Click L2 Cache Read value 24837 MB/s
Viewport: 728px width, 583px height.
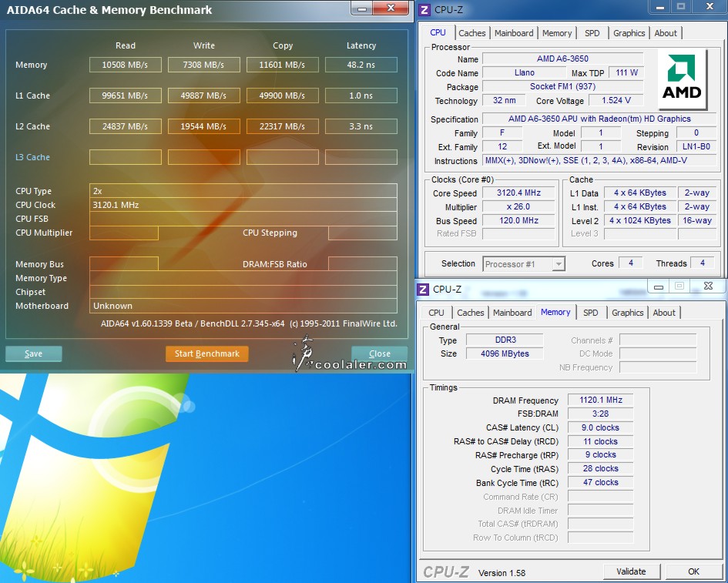coord(126,126)
